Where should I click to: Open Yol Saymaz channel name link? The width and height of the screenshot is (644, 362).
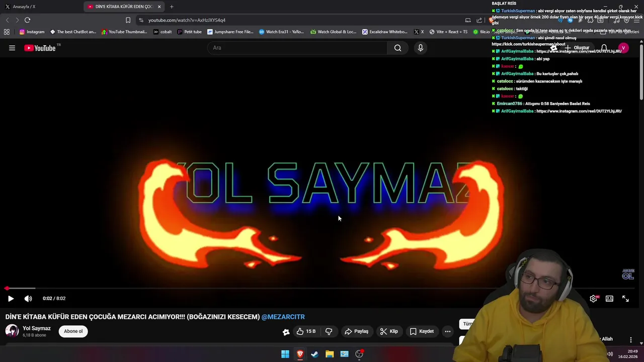[x=37, y=328]
